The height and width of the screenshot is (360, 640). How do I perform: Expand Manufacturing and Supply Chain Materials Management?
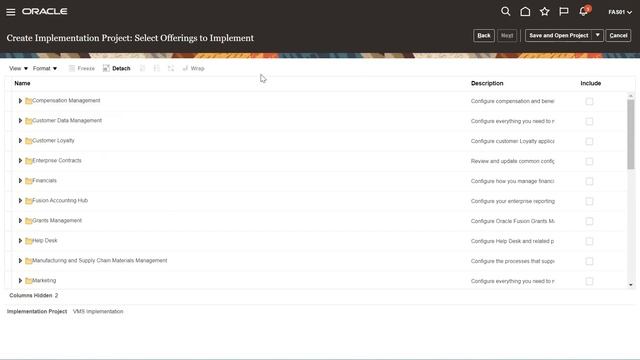click(x=20, y=261)
